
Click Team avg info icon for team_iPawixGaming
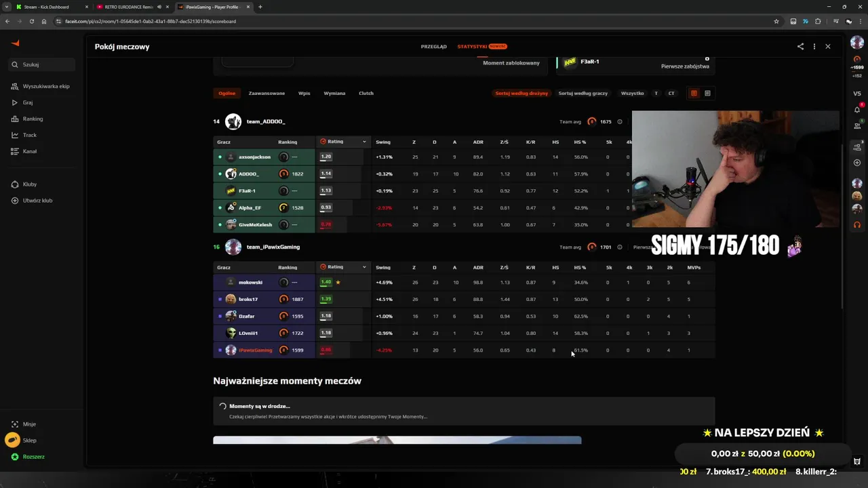[620, 247]
